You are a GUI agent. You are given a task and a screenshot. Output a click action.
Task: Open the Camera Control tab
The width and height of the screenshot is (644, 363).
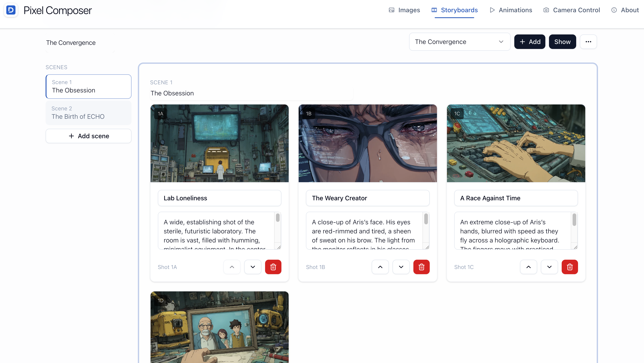click(x=571, y=10)
